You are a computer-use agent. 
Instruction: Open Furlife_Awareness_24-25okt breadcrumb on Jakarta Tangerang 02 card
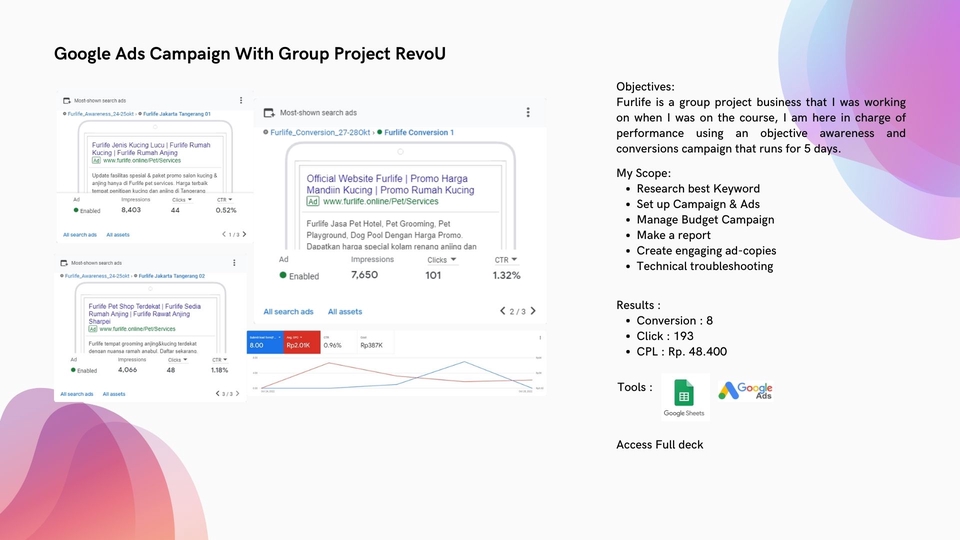coord(97,276)
